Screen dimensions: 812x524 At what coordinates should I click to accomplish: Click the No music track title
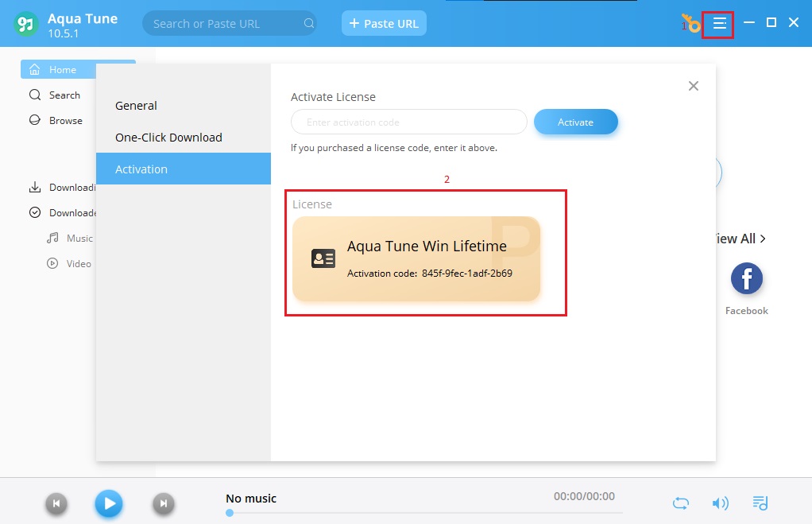click(x=251, y=499)
